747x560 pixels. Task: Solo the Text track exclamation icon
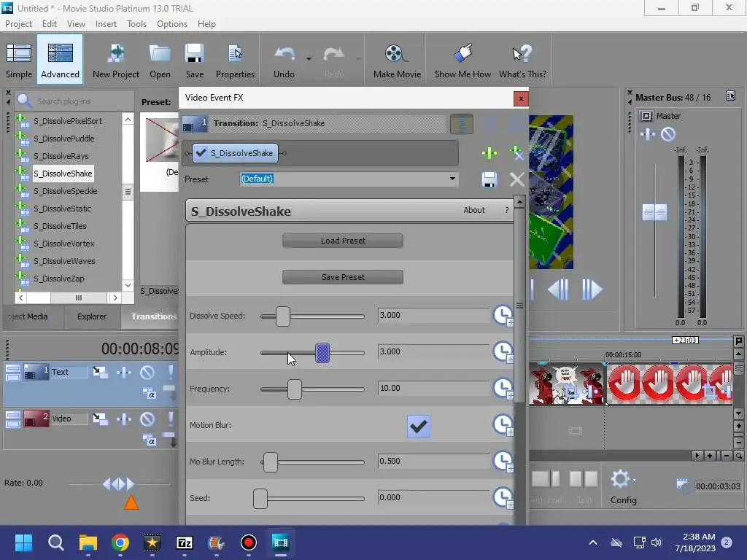click(x=170, y=372)
